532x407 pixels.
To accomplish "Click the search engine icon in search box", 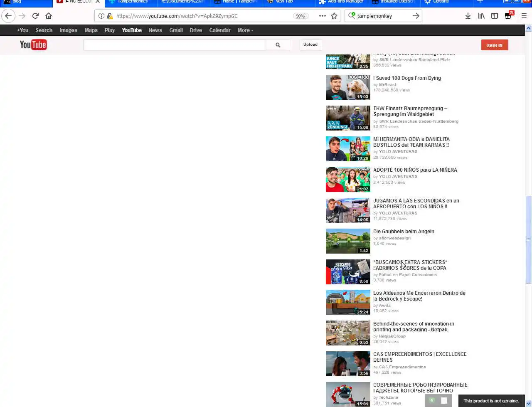I will coord(352,16).
